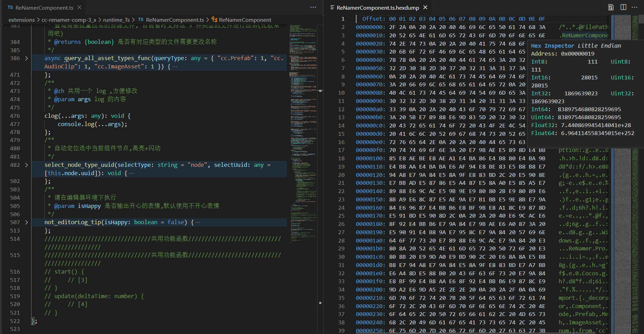Open the ReNamerComponent.ts file breadcrumb

175,20
